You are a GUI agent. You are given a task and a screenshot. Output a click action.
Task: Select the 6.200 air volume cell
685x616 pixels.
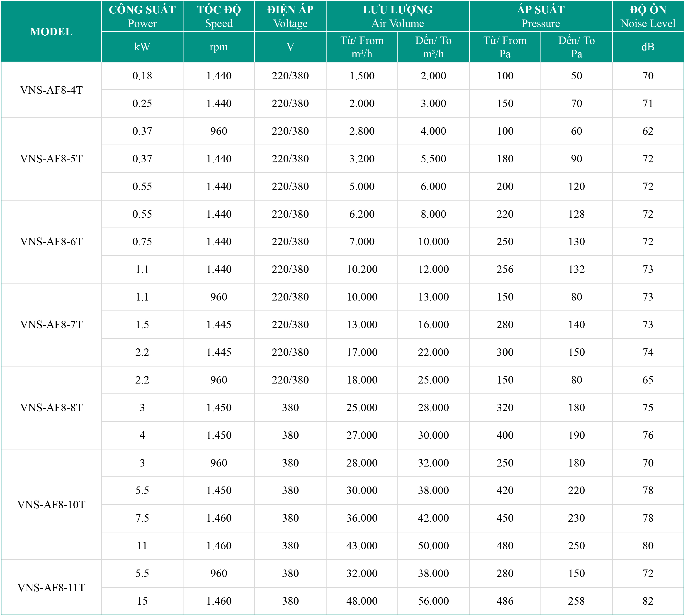362,214
